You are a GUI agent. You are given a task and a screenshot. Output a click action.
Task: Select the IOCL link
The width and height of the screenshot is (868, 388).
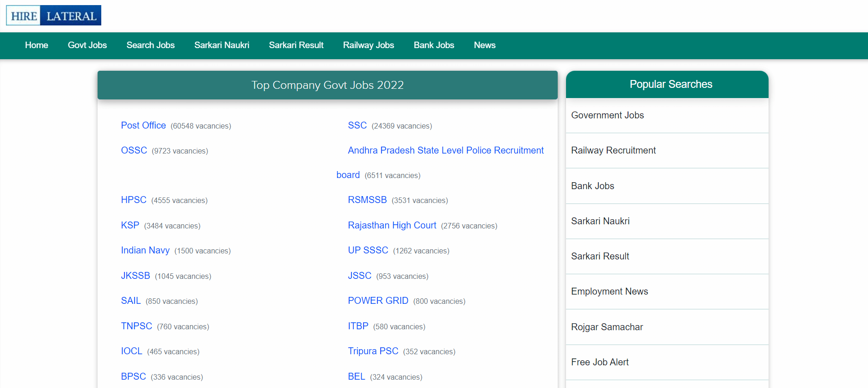[x=132, y=351]
